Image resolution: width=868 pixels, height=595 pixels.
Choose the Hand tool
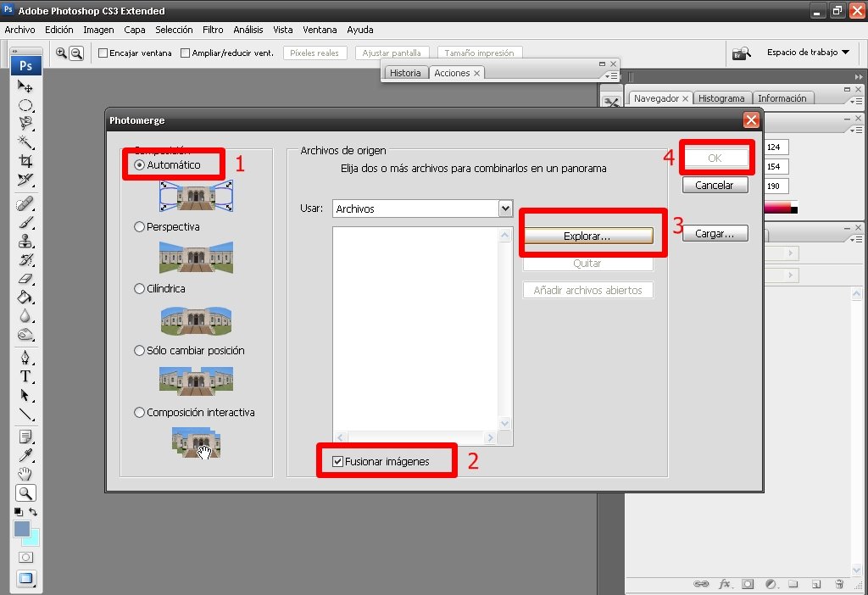(25, 474)
